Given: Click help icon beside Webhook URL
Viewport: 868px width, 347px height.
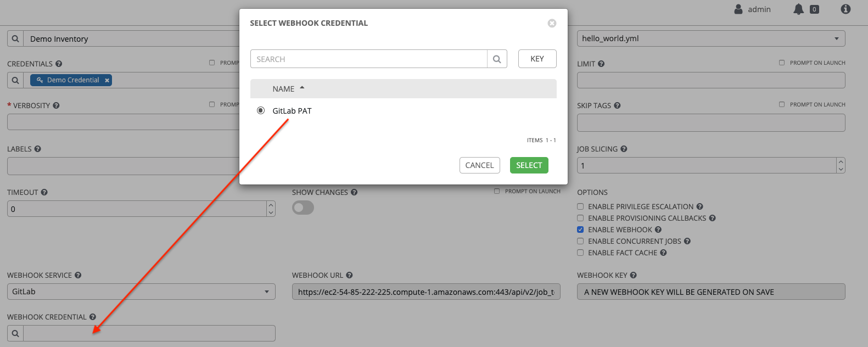Looking at the screenshot, I should pos(349,275).
